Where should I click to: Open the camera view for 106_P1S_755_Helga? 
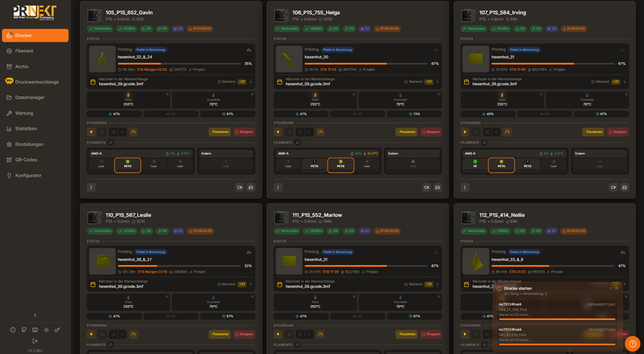tap(426, 187)
